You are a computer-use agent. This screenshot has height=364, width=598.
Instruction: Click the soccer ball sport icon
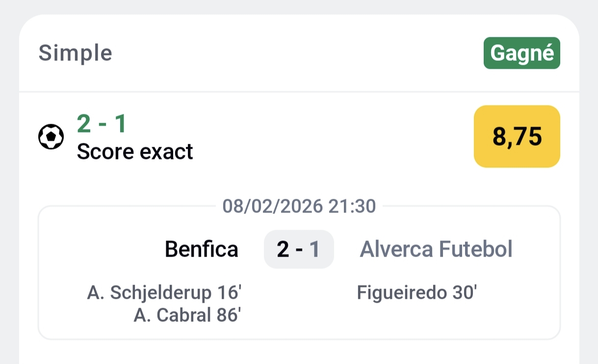pos(51,137)
